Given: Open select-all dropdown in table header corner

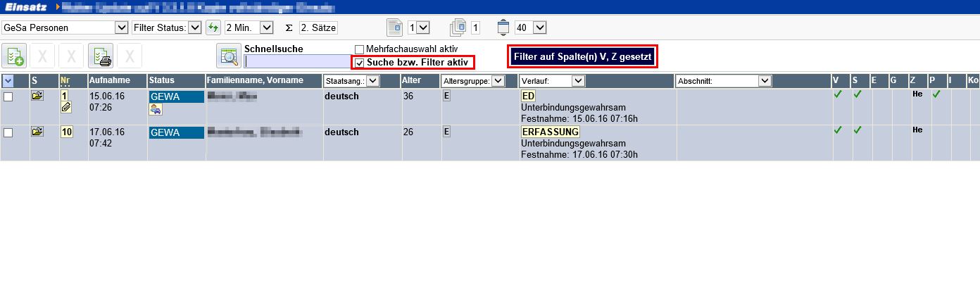Looking at the screenshot, I should tap(8, 81).
